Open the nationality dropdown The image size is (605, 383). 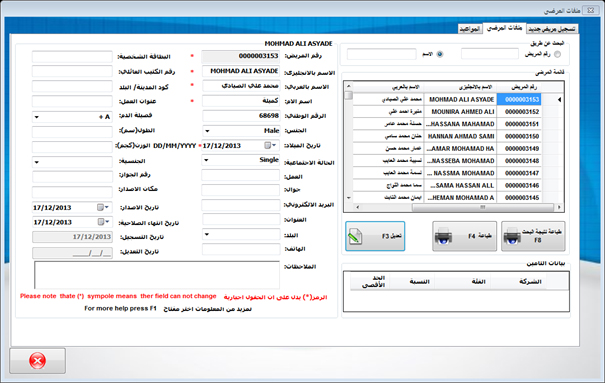37,162
